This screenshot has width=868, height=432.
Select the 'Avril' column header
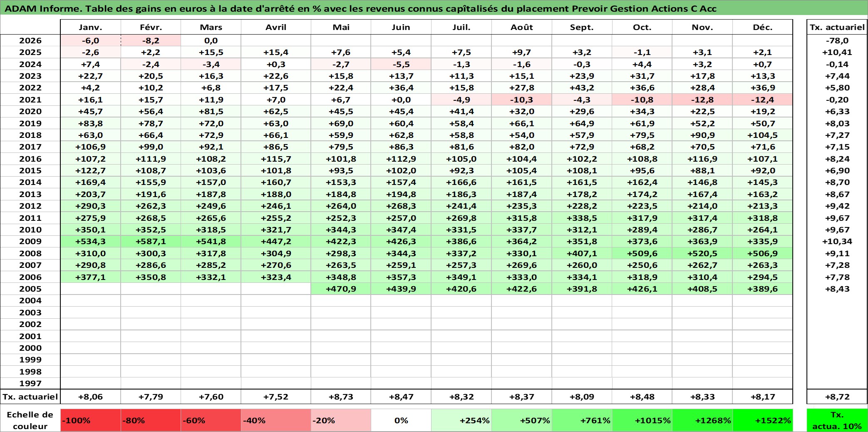pos(276,27)
